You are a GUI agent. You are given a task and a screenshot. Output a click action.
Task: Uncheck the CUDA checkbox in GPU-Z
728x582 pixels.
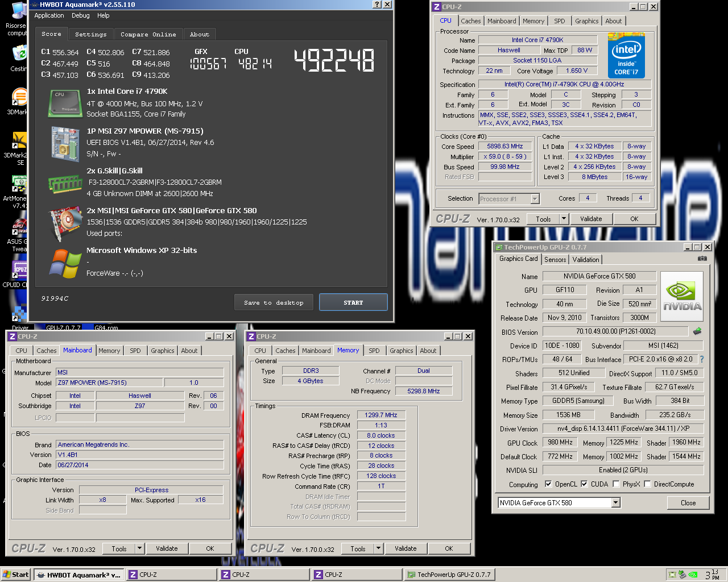tap(584, 484)
